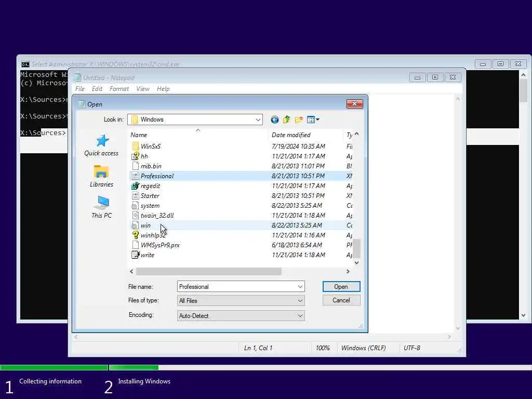Select the 'twain_32.dll' file name
Viewport: 532px width, 399px height.
coord(157,216)
